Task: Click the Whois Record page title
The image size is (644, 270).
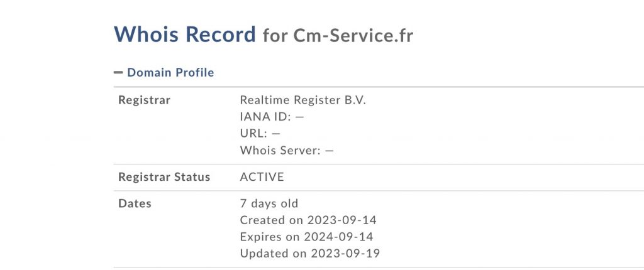Action: [185, 34]
